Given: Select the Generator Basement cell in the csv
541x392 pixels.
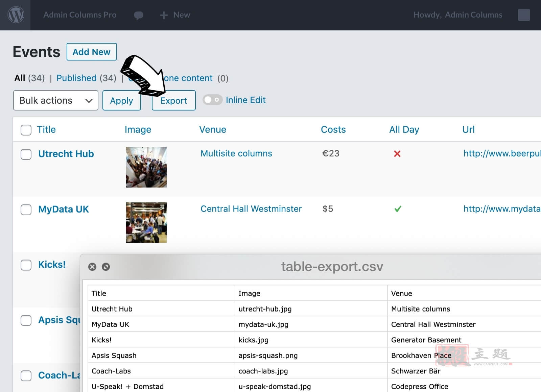Looking at the screenshot, I should point(464,340).
